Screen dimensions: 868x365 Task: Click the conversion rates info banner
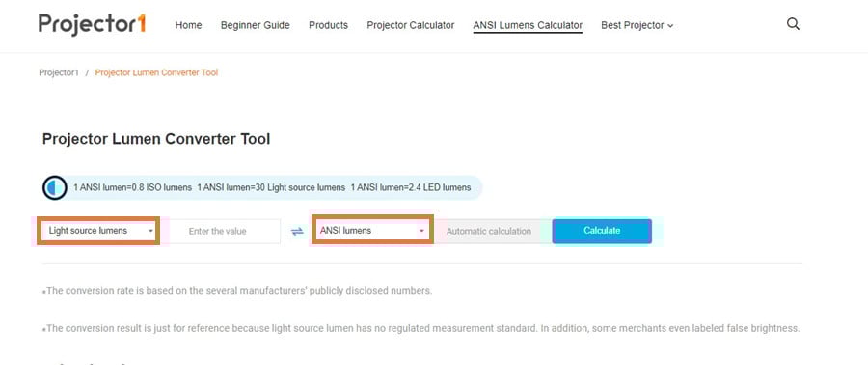point(261,187)
